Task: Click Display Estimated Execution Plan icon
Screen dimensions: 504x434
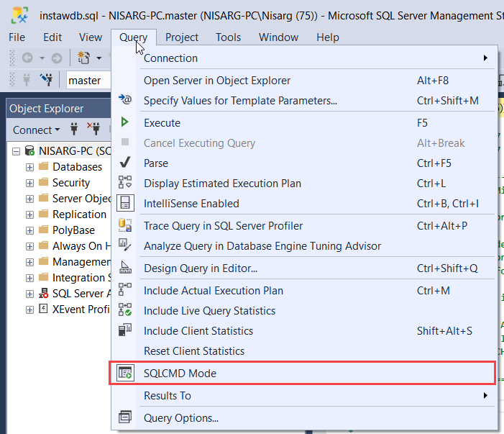Action: point(125,184)
